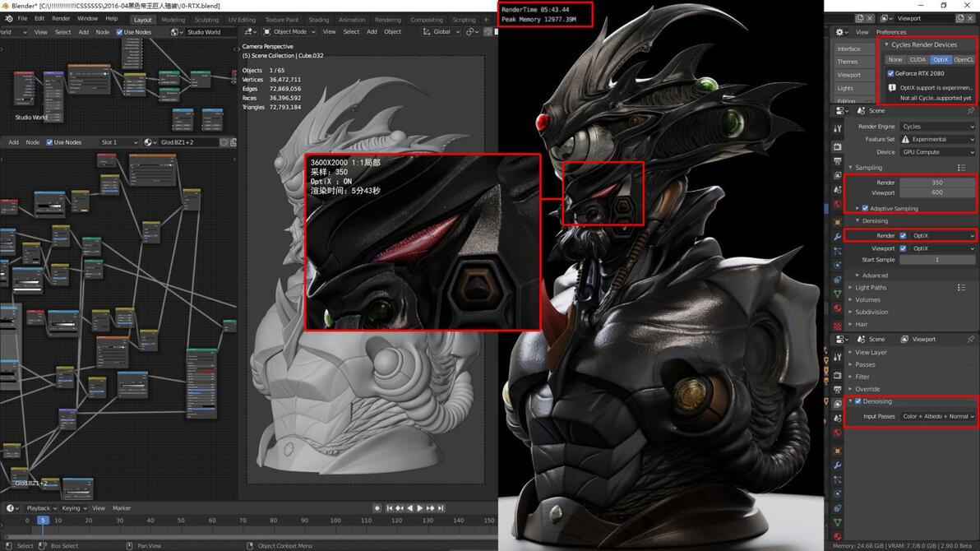
Task: Open the Modifier wrench properties tab
Action: (x=838, y=237)
